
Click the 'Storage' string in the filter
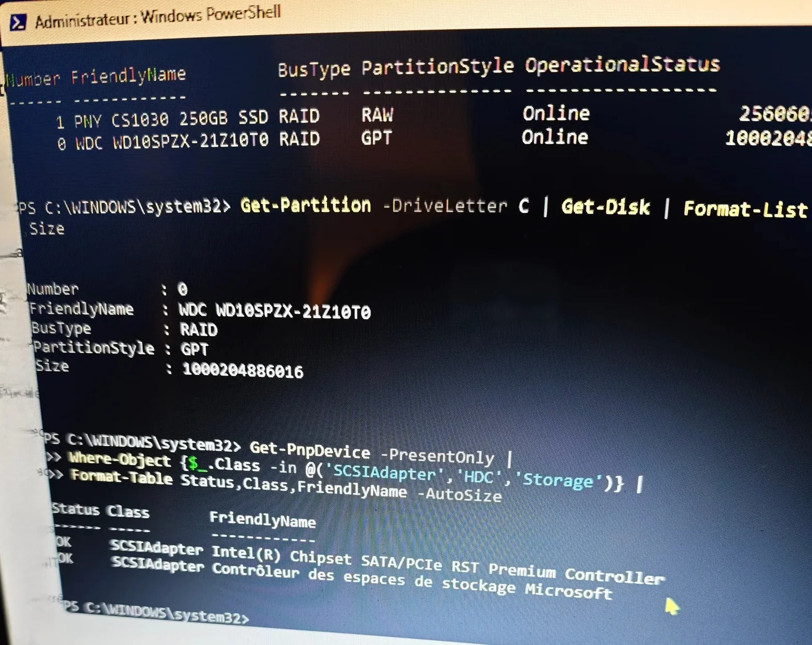click(558, 480)
